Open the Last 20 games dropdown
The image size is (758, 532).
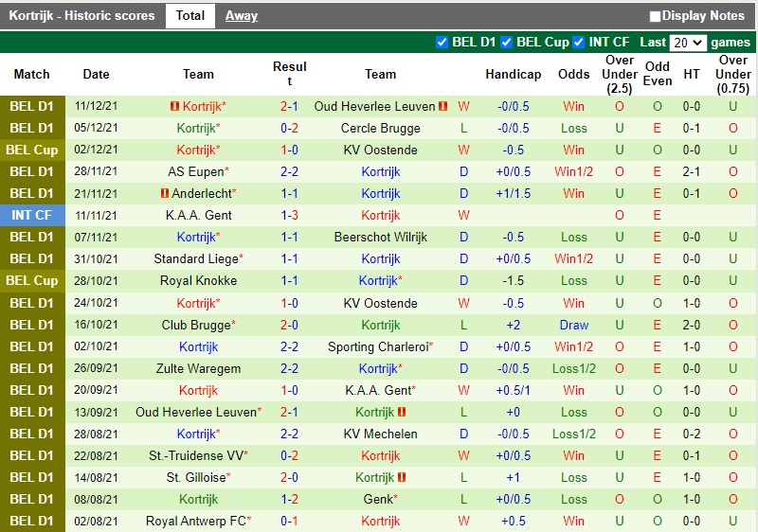tap(688, 43)
